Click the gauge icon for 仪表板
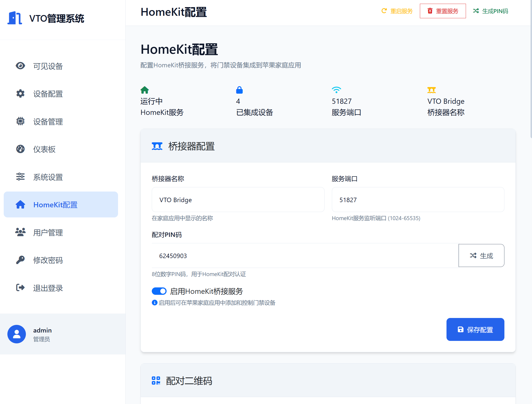 (x=20, y=149)
